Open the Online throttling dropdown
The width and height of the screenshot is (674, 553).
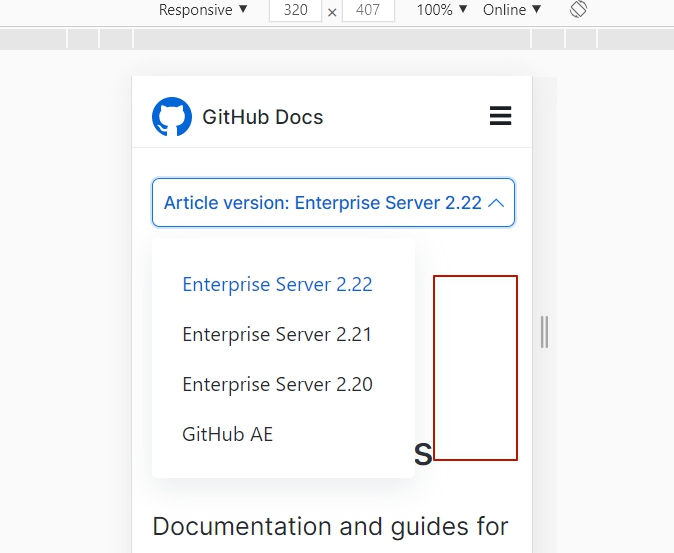512,9
